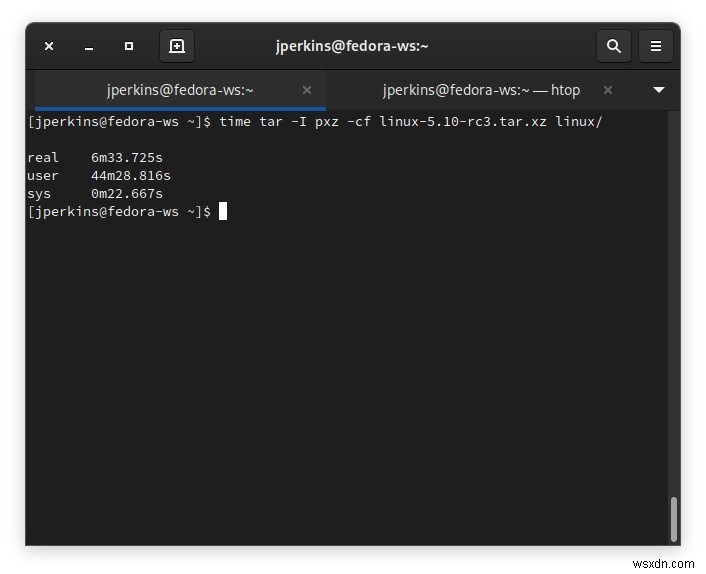This screenshot has height=574, width=706.
Task: Close the first jperkins@fedora-ws tab
Action: (x=307, y=90)
